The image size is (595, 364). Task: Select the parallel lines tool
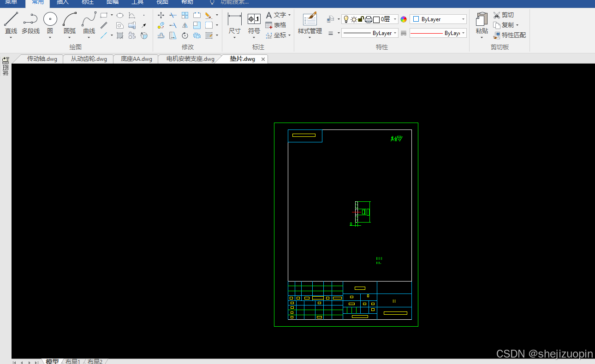pos(104,25)
